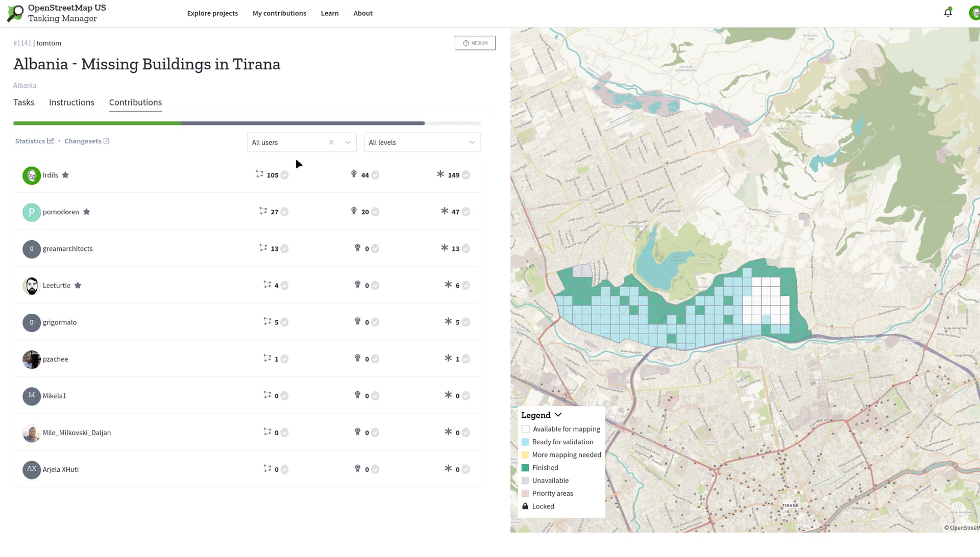Click Leeturtle's avatar picture

[x=32, y=286]
